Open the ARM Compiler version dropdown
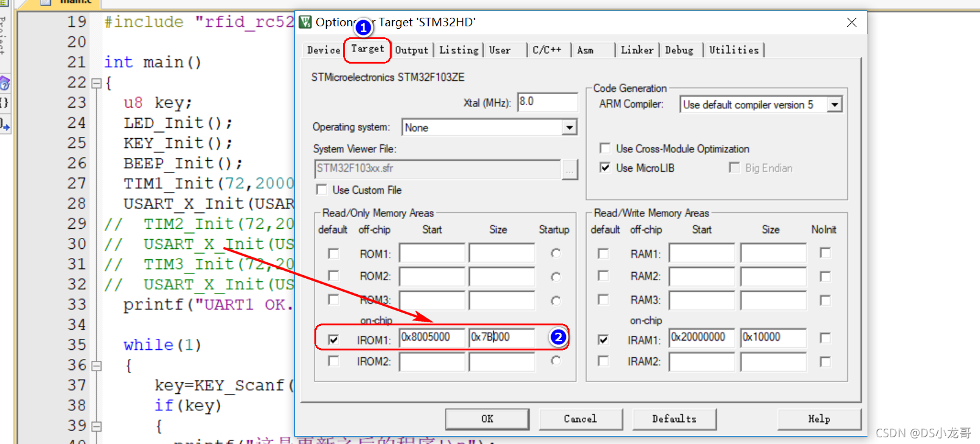 click(834, 105)
